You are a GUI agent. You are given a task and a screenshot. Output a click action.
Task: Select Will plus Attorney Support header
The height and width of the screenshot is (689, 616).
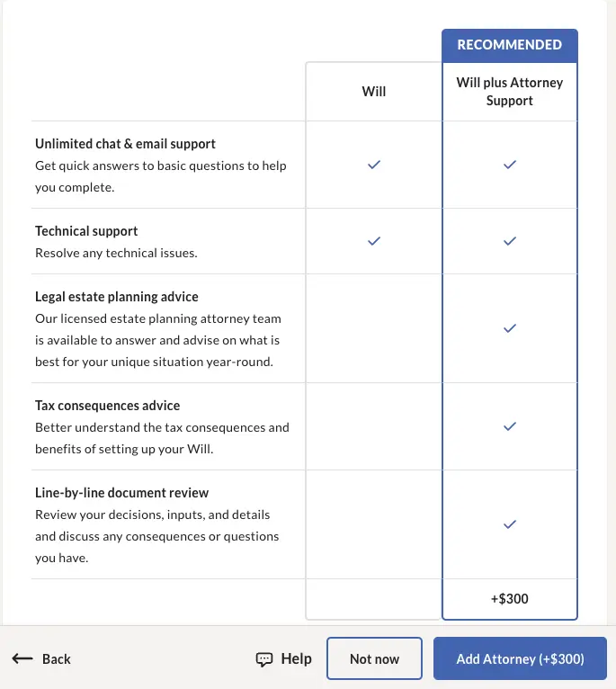click(510, 92)
